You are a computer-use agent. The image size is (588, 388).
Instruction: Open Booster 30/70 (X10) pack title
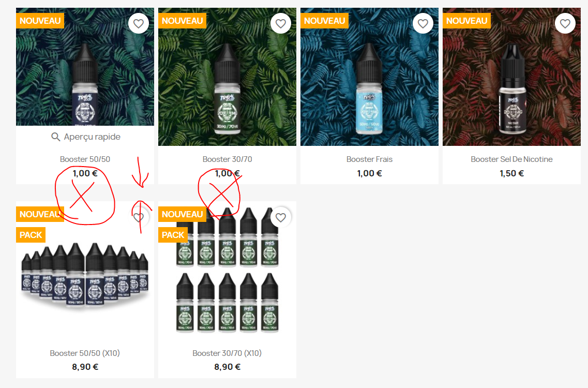point(227,353)
